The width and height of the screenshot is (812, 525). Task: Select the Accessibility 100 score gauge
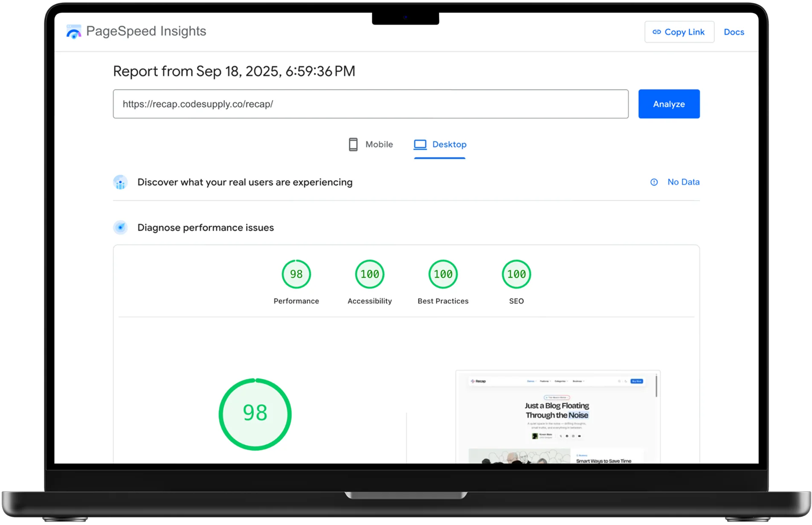click(369, 274)
